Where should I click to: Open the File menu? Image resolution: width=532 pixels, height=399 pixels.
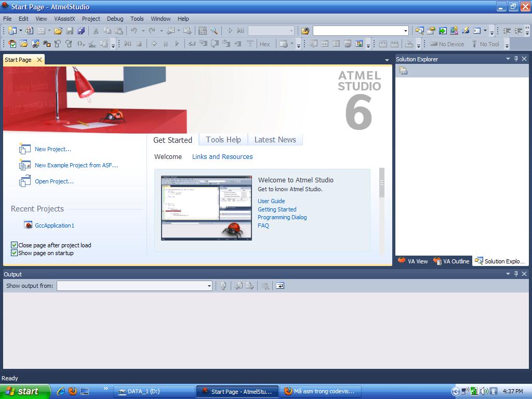coord(7,19)
